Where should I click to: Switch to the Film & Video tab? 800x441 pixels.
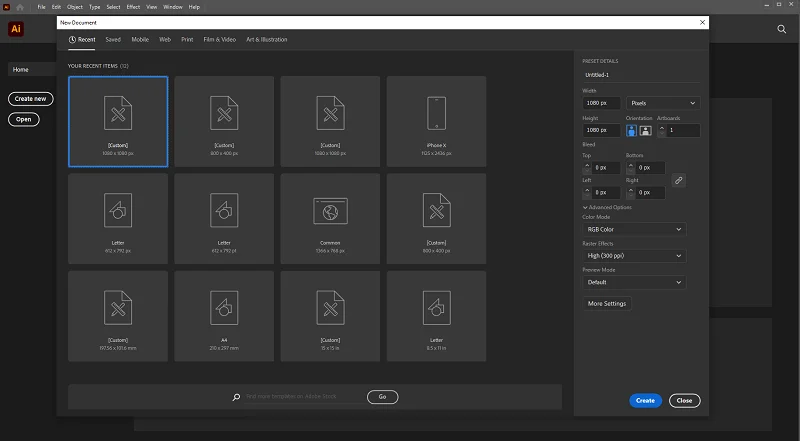click(219, 39)
